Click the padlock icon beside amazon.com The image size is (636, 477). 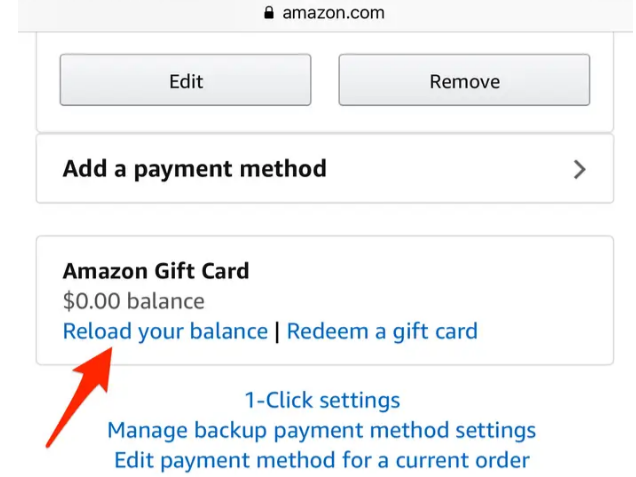[267, 13]
